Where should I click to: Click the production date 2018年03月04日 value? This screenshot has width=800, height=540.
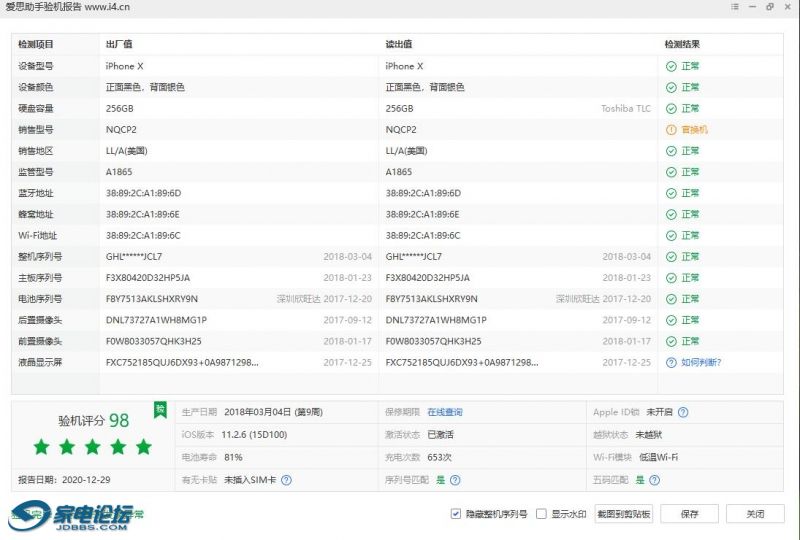coord(273,412)
